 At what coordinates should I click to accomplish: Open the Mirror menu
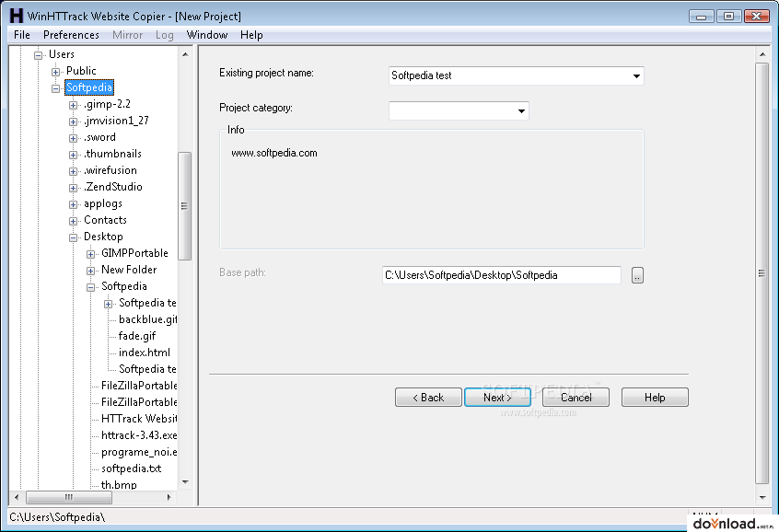tap(128, 35)
